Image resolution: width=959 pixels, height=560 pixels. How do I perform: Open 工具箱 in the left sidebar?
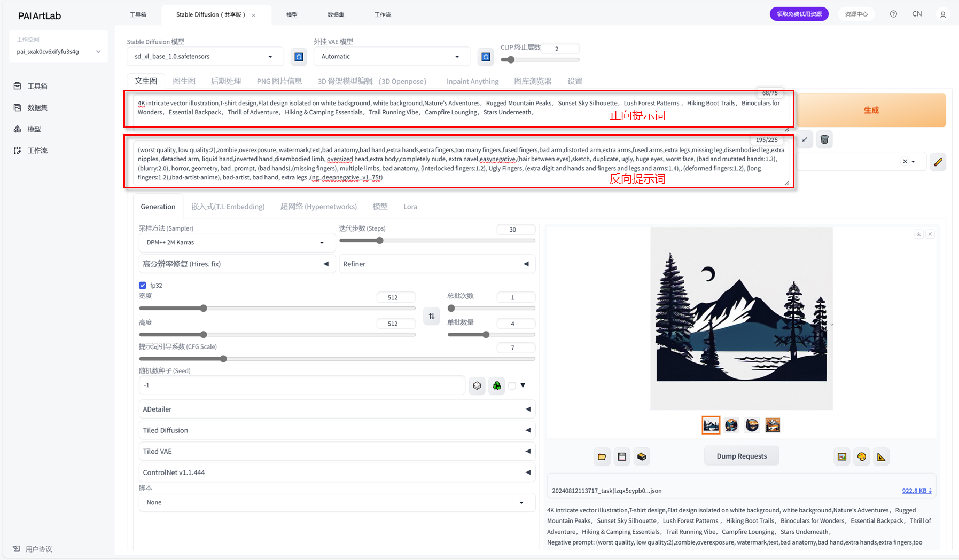pyautogui.click(x=31, y=86)
